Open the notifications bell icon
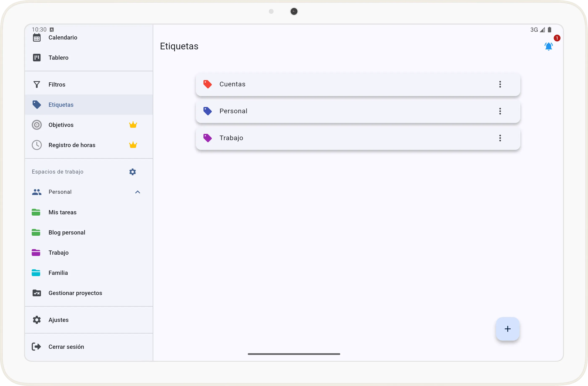588x386 pixels. click(548, 46)
